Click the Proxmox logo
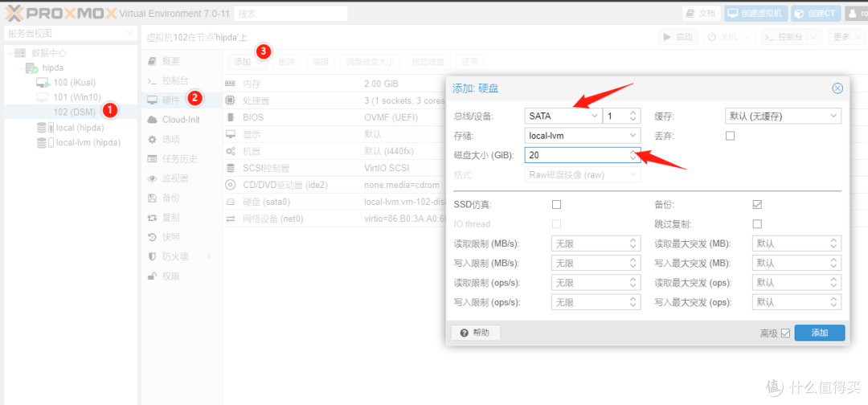868x405 pixels. click(x=61, y=13)
